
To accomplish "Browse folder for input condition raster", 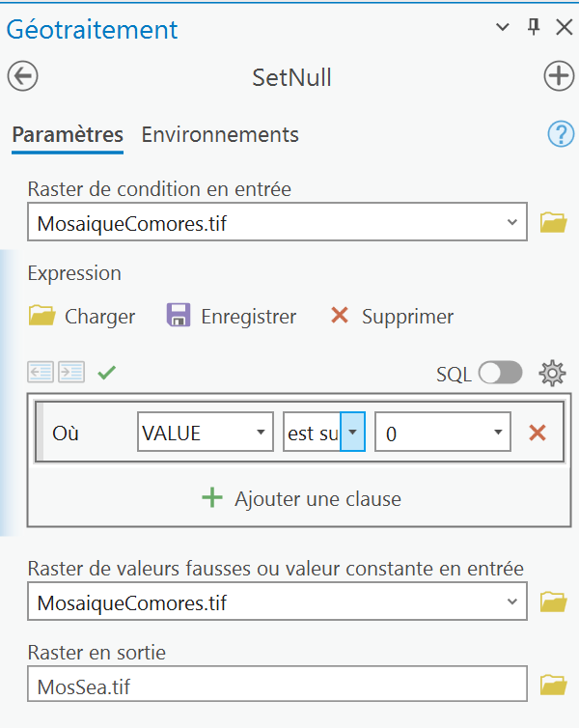I will pos(553,223).
